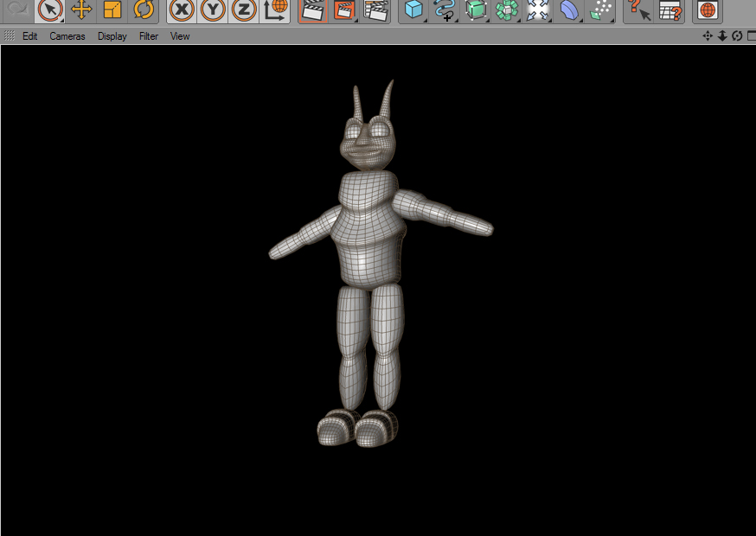756x536 pixels.
Task: Activate the Move tool
Action: click(81, 10)
